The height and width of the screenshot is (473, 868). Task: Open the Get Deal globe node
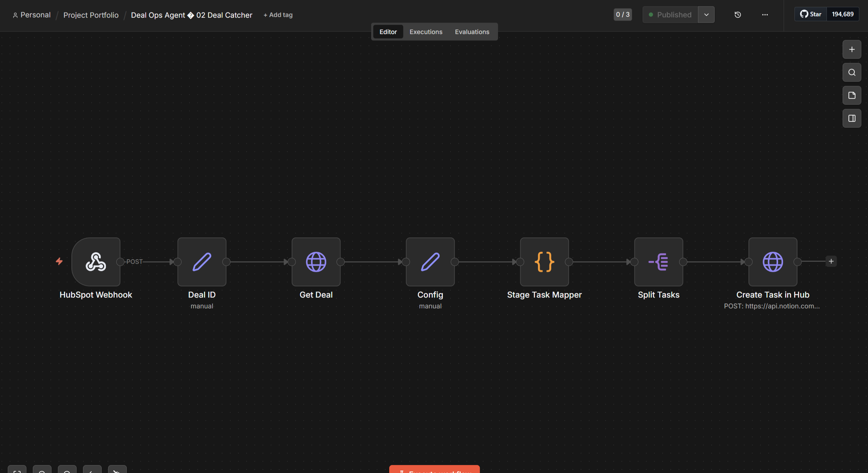tap(316, 262)
